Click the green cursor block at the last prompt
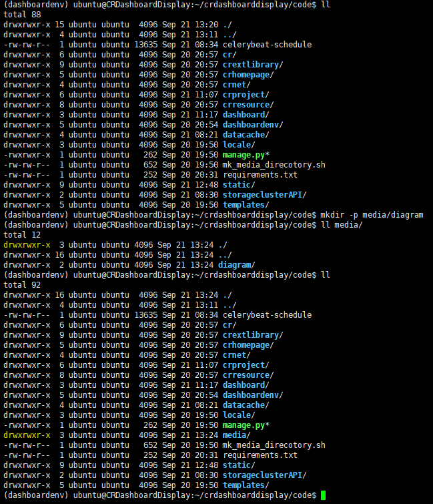This screenshot has height=504, width=433. pyautogui.click(x=323, y=495)
